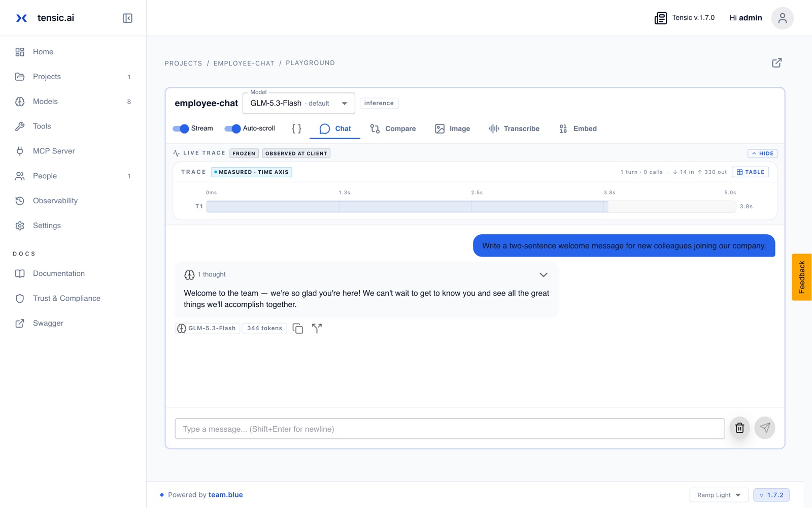Click the '330 out' token count
The image size is (812, 508).
(713, 172)
